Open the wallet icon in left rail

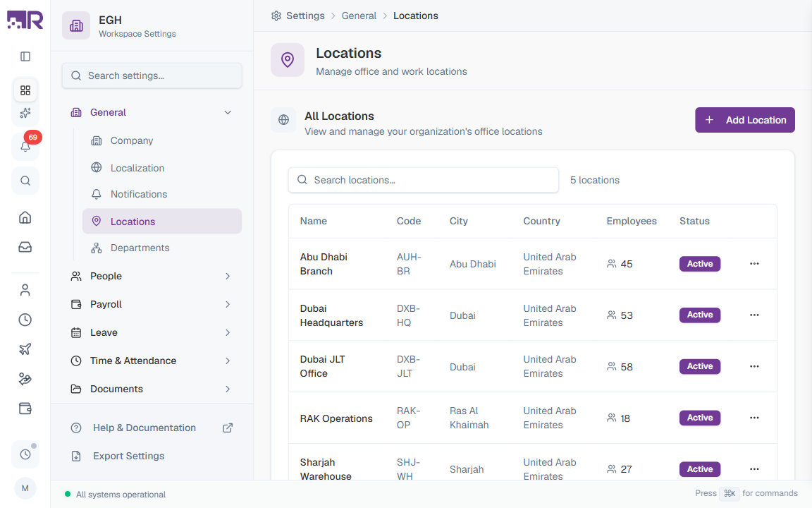click(25, 409)
